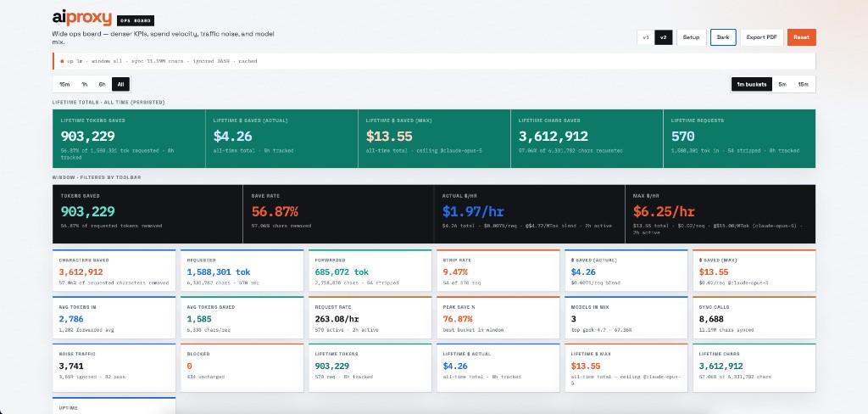Click the dark Tokens Saved card

click(147, 214)
